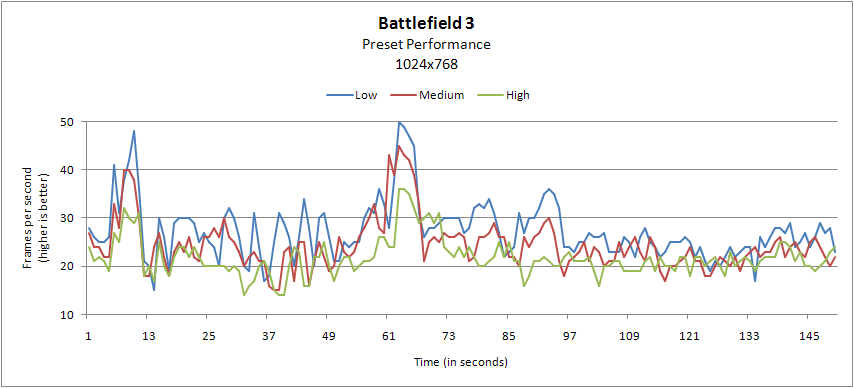
Task: Click x-axis label 133
Action: (x=749, y=337)
